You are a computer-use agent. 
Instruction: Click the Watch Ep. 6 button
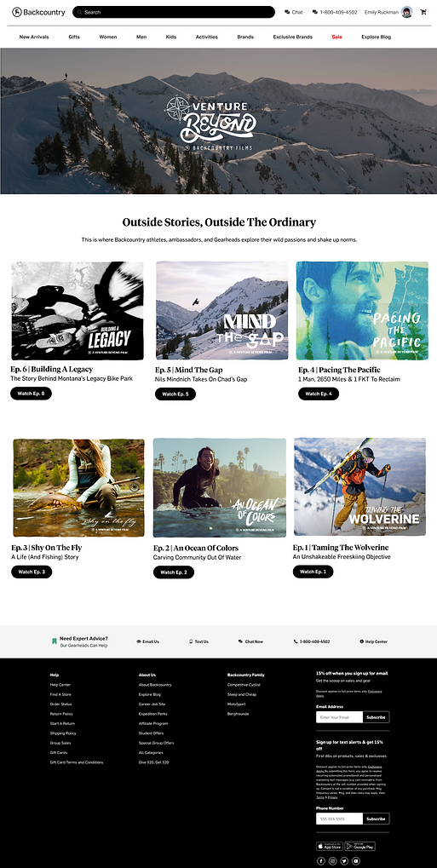(x=31, y=393)
